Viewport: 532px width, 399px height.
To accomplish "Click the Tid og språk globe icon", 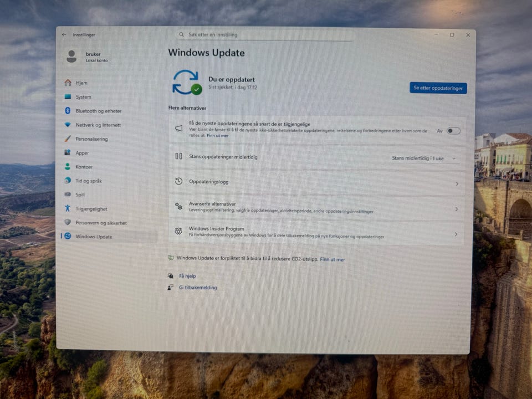I will [68, 181].
